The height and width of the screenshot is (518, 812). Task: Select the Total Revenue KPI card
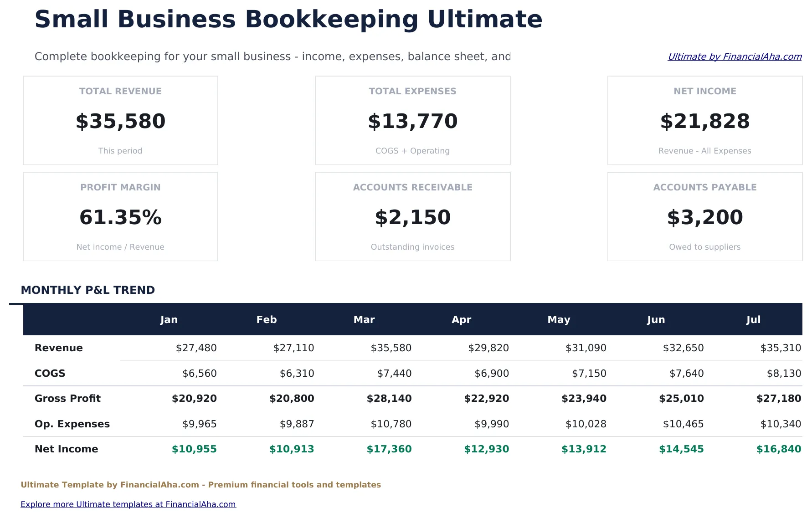(120, 120)
